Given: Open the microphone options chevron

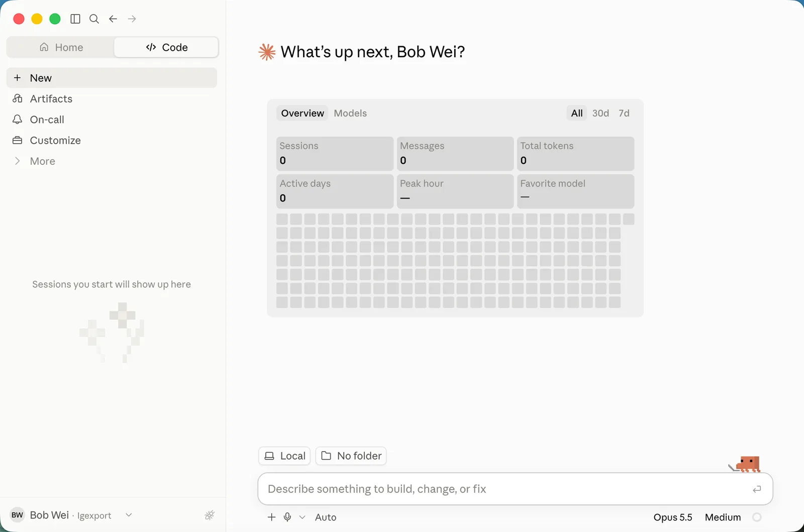Looking at the screenshot, I should pyautogui.click(x=302, y=517).
